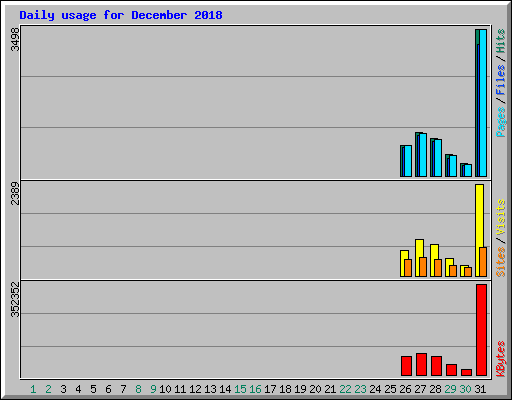
Task: Click the 'Hits' legend label
Action: point(500,41)
